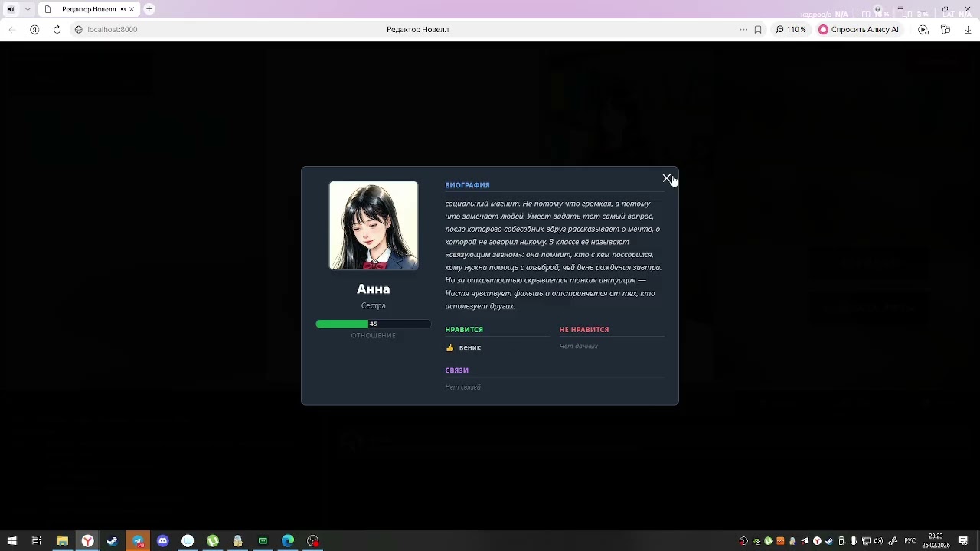
Task: Open Telegram from the taskbar
Action: pos(138,541)
